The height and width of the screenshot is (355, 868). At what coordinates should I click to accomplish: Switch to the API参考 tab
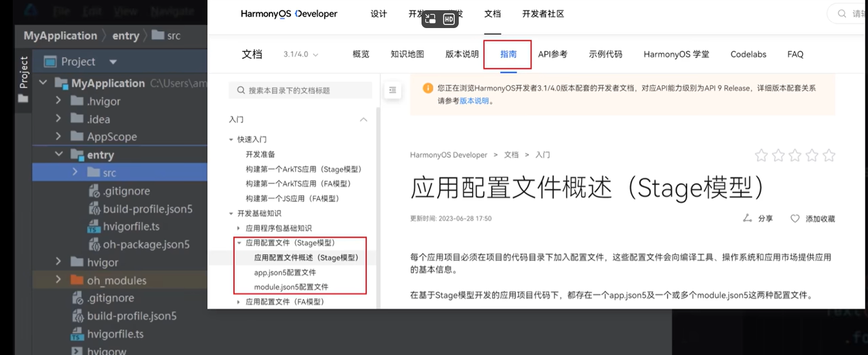click(x=552, y=55)
